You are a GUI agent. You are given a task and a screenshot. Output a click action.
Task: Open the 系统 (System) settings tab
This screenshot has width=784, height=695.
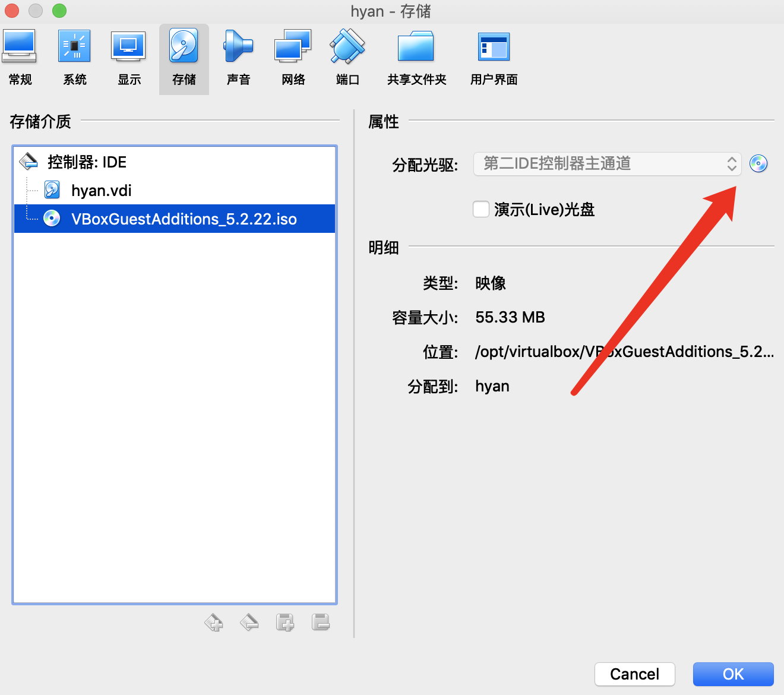(75, 58)
